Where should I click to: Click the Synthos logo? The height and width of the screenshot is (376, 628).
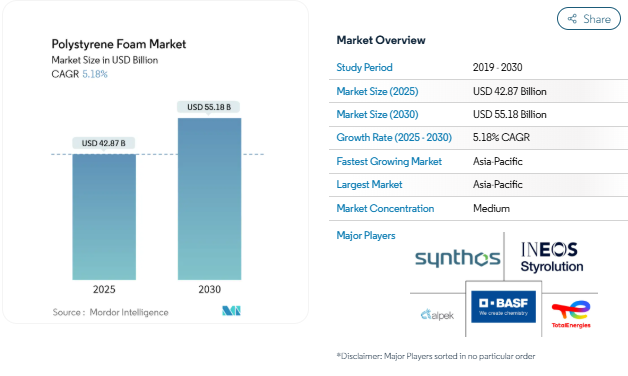click(x=457, y=258)
